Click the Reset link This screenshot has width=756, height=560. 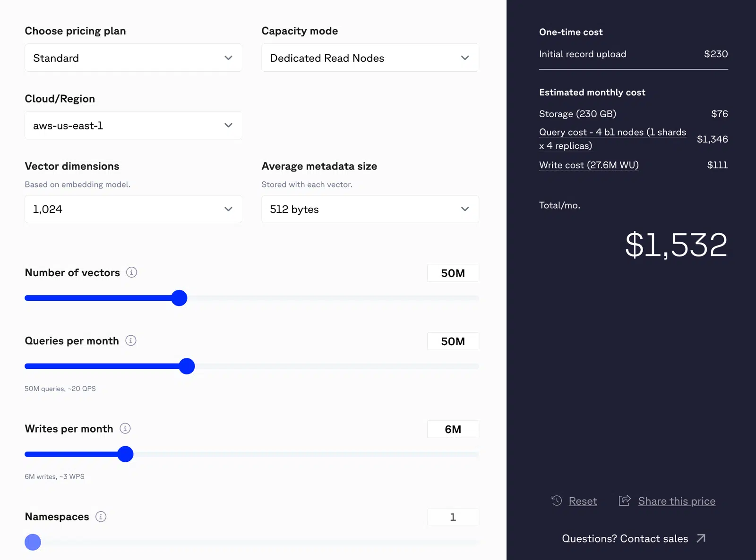(x=583, y=501)
